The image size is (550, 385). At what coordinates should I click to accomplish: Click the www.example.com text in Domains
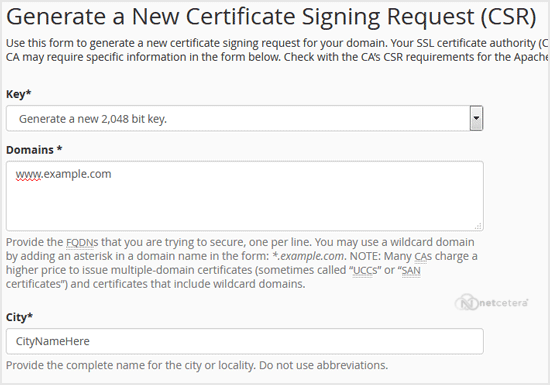[x=63, y=174]
